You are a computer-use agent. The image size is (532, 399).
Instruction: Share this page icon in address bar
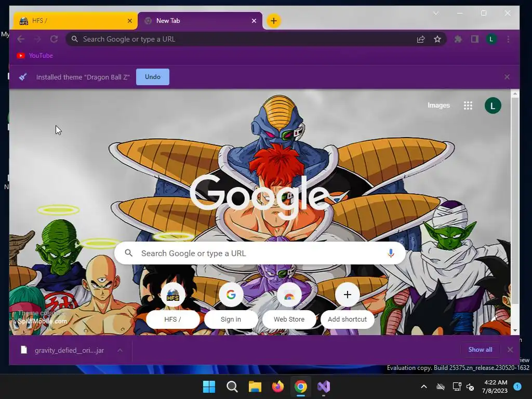pyautogui.click(x=421, y=39)
